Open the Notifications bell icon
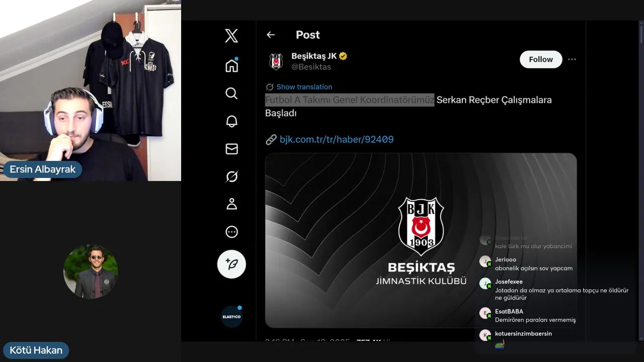The height and width of the screenshot is (362, 644). (x=231, y=121)
